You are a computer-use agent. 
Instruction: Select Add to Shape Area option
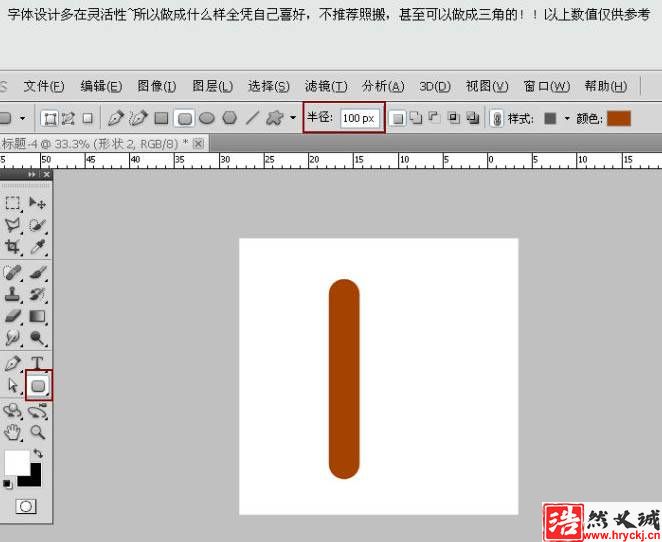pyautogui.click(x=416, y=118)
